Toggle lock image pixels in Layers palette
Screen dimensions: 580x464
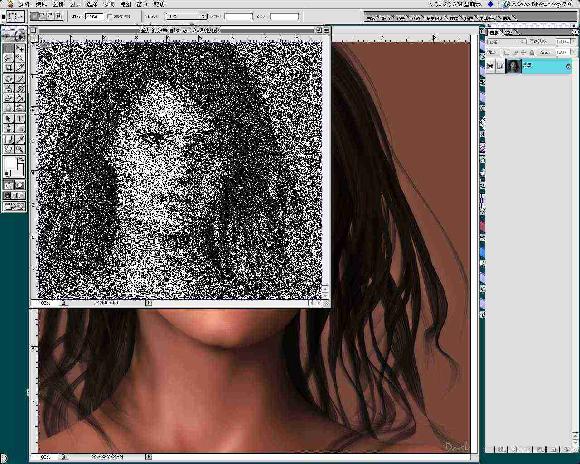click(x=515, y=53)
